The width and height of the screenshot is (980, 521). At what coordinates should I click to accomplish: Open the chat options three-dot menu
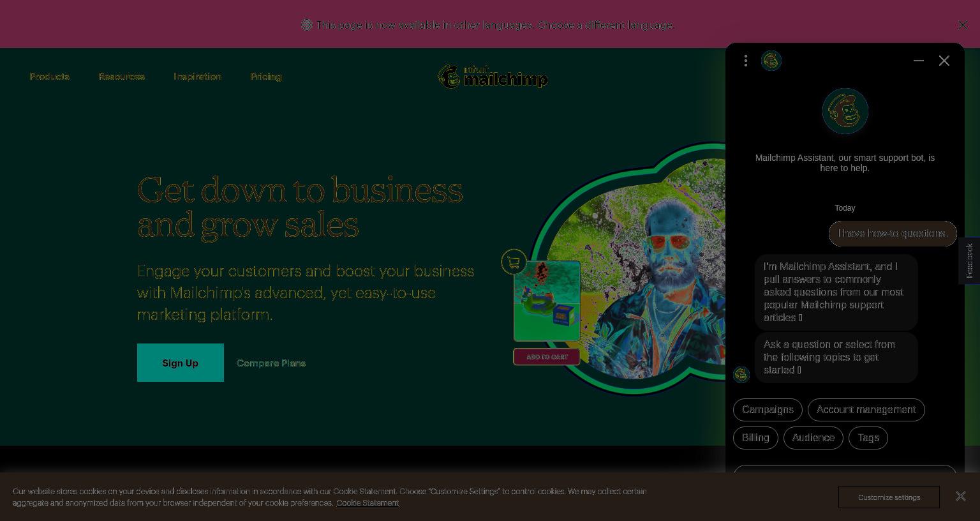coord(746,61)
